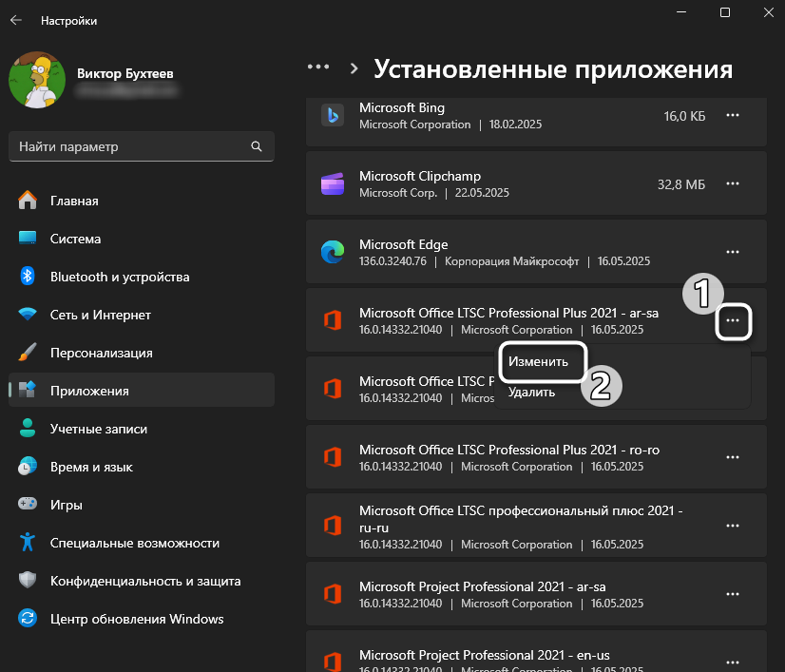The width and height of the screenshot is (785, 672).
Task: Open Время и язык
Action: 142,468
